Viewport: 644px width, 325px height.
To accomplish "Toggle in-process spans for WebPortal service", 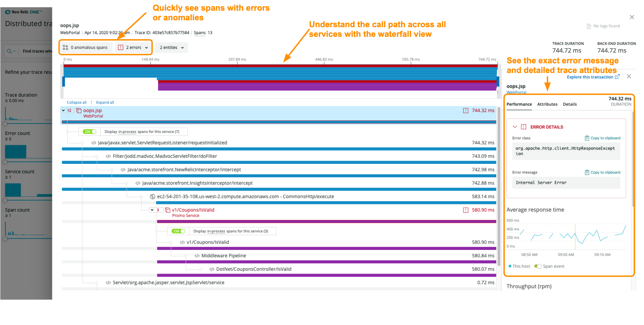I will pyautogui.click(x=90, y=132).
